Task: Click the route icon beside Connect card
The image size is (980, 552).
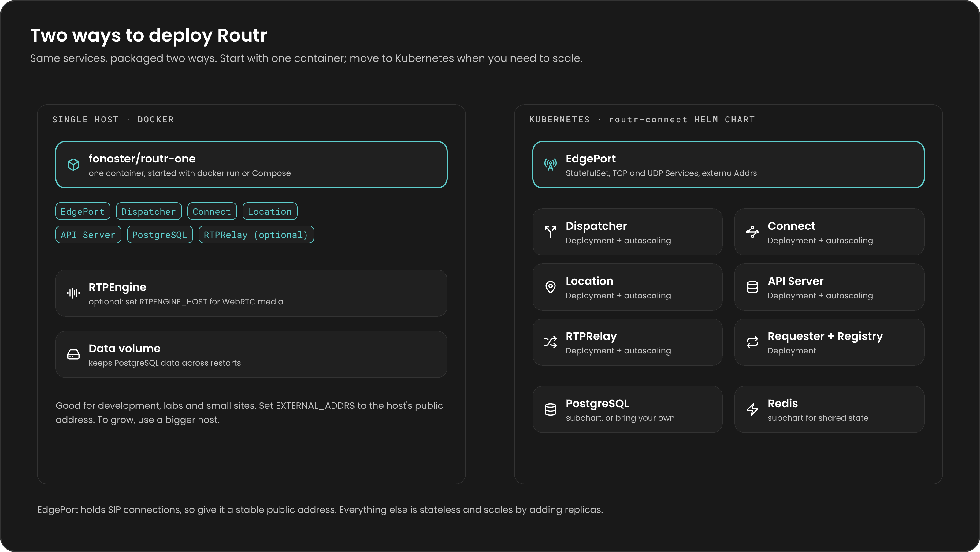Action: tap(752, 232)
